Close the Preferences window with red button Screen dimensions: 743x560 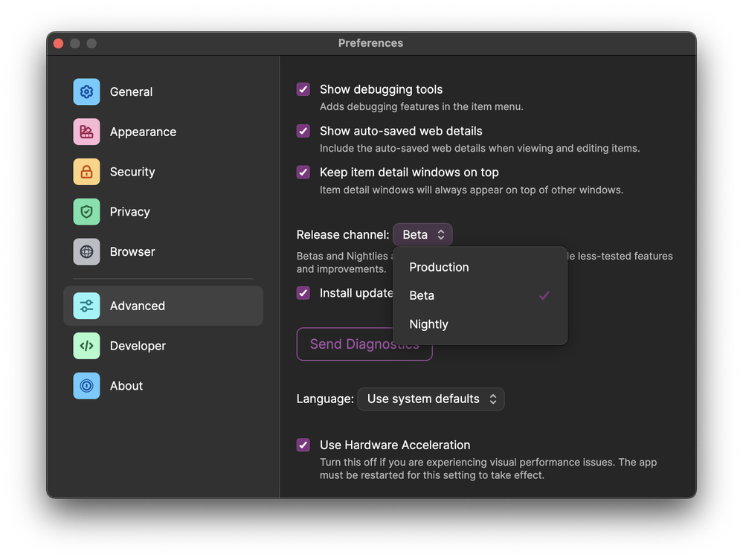pyautogui.click(x=58, y=44)
